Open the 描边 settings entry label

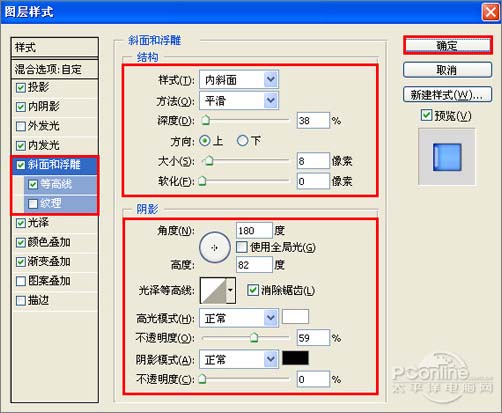(38, 300)
